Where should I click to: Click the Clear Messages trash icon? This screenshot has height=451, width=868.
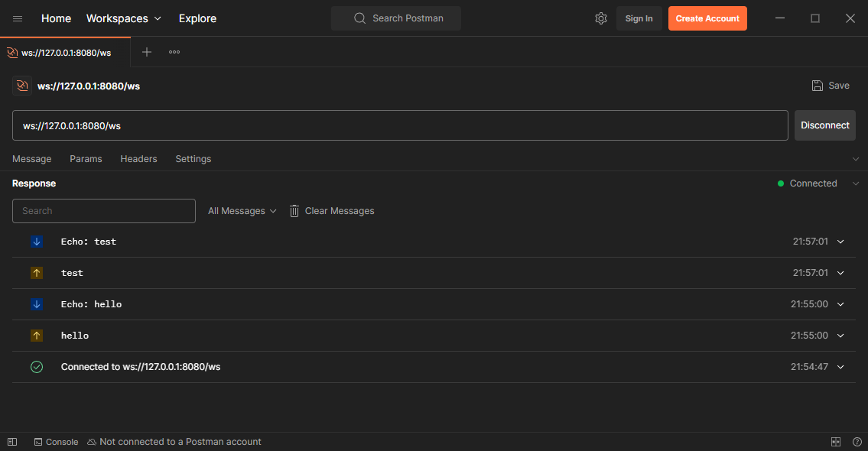pyautogui.click(x=294, y=211)
